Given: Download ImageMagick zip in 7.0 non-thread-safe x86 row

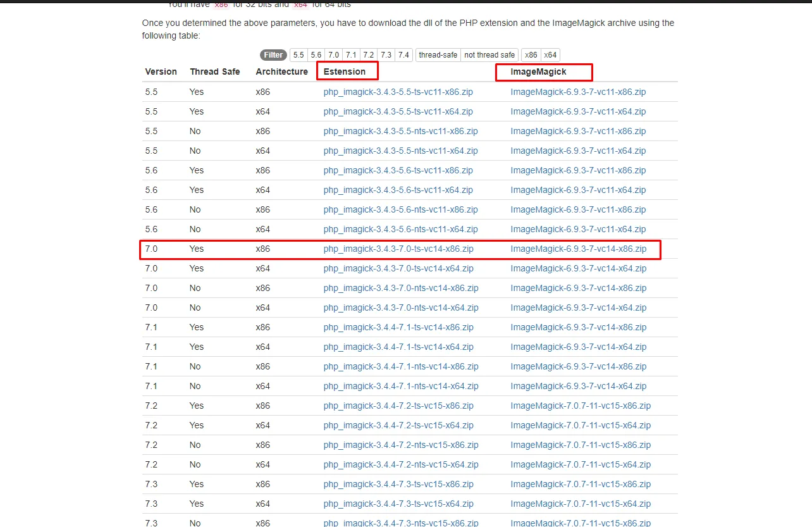Looking at the screenshot, I should (x=579, y=288).
